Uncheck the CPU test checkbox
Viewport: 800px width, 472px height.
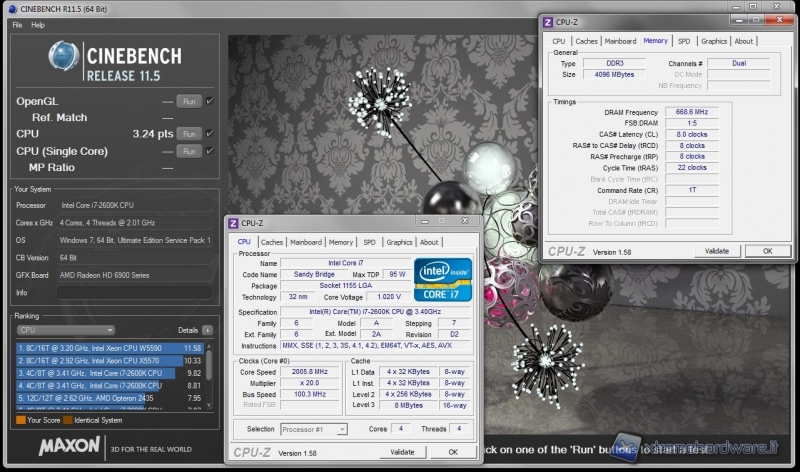[210, 133]
